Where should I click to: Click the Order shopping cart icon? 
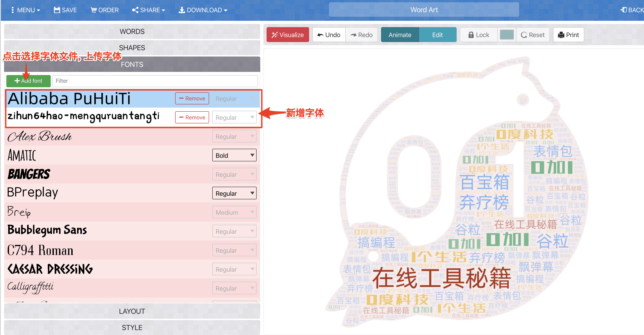(x=93, y=10)
